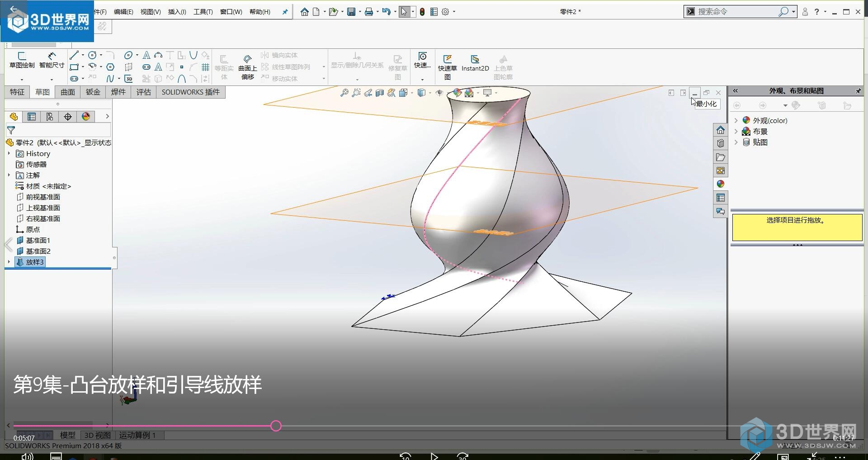Click the 3D 视图 bottom tab
Image resolution: width=868 pixels, height=460 pixels.
click(97, 435)
